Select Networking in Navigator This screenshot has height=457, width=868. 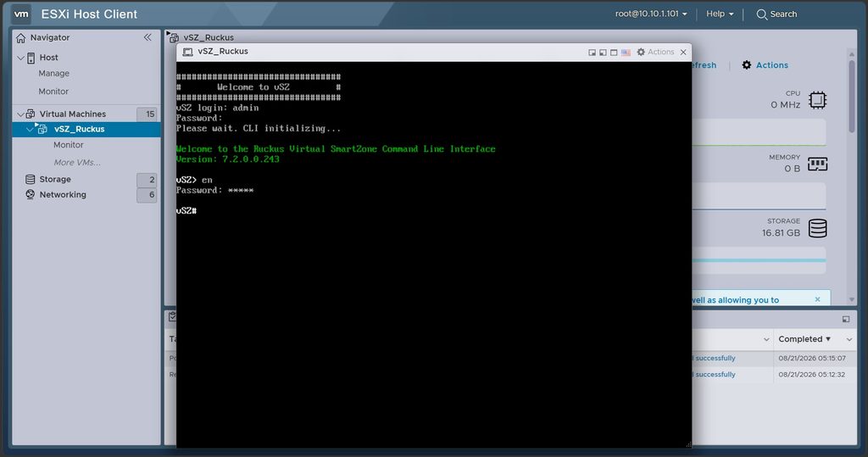pos(63,195)
